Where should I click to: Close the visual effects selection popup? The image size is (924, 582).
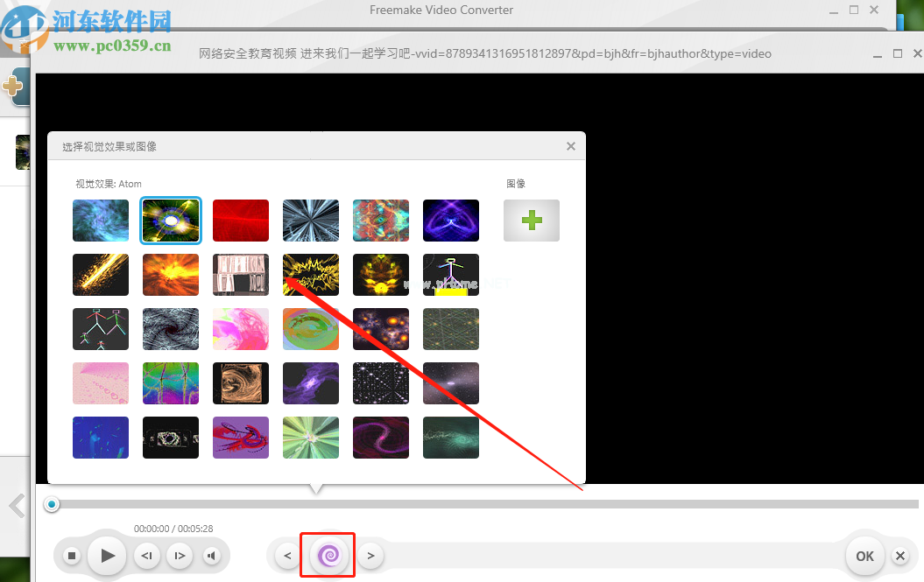571,146
